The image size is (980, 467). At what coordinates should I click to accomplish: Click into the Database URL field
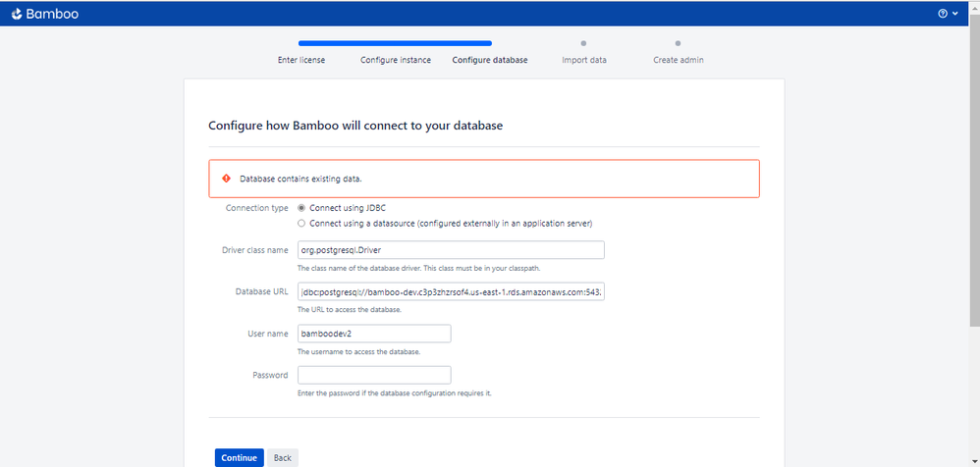451,291
